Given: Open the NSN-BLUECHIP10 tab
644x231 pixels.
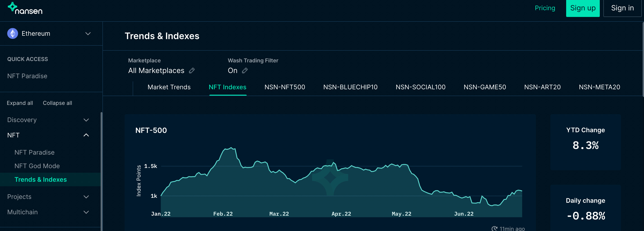Looking at the screenshot, I should (350, 87).
